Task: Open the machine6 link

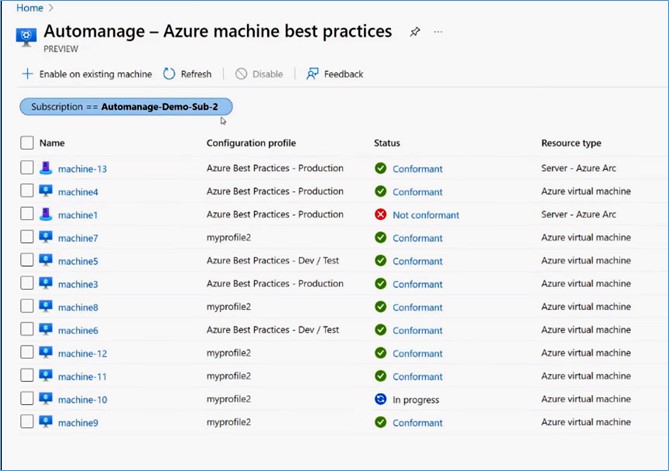Action: [x=78, y=330]
